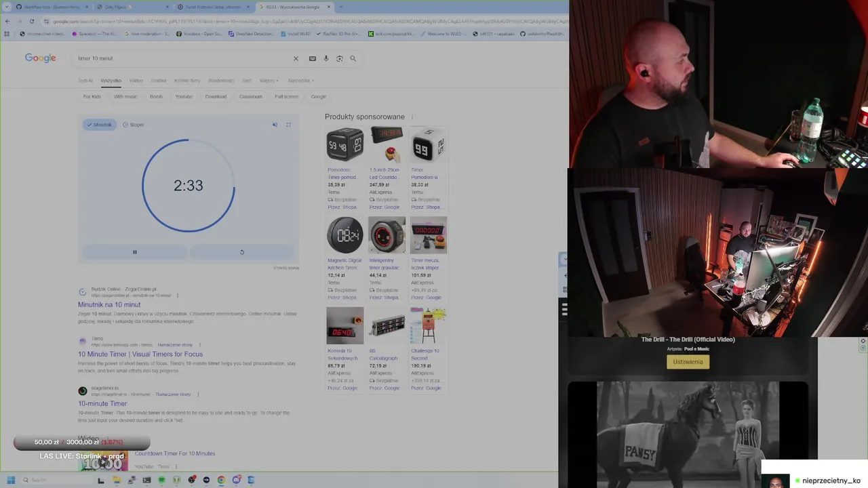Open more options for sponsored products
This screenshot has height=488, width=868.
(412, 117)
